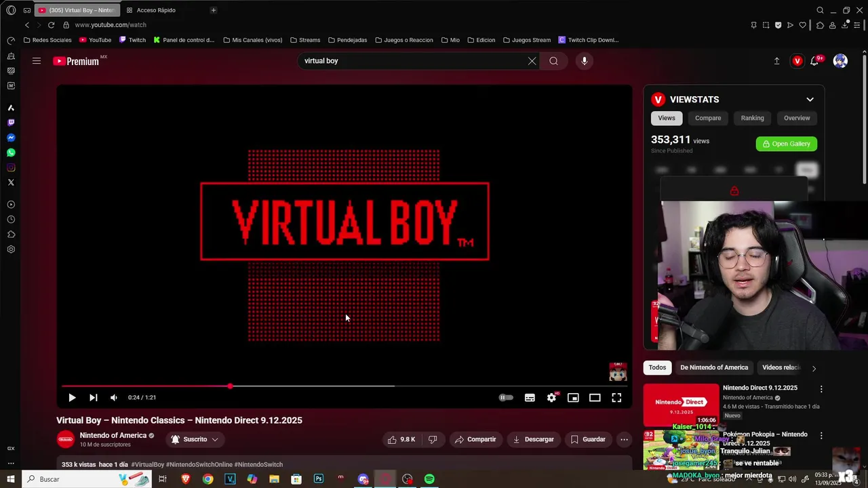Open Twitch Clip Downloader bookmark
This screenshot has width=868, height=488.
pos(589,40)
